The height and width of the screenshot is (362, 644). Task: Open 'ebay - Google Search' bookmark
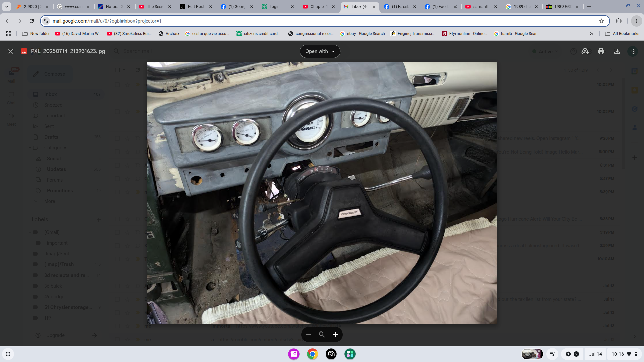(x=363, y=34)
